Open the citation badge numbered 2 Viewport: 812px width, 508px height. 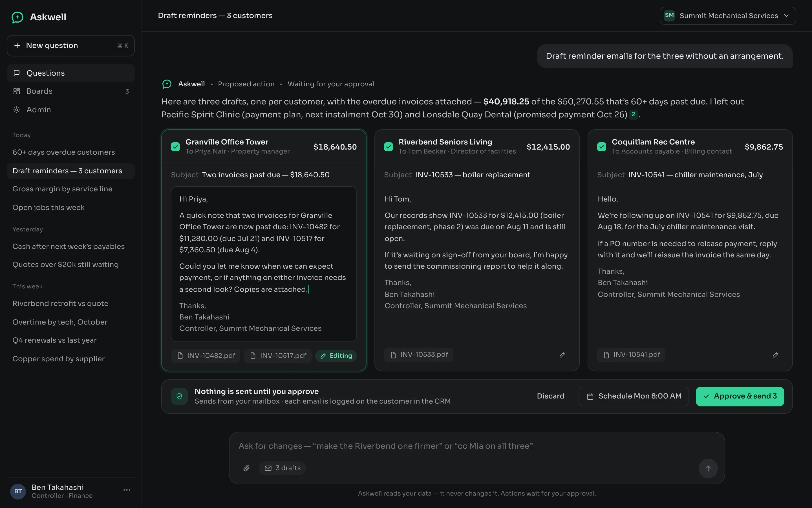tap(633, 114)
